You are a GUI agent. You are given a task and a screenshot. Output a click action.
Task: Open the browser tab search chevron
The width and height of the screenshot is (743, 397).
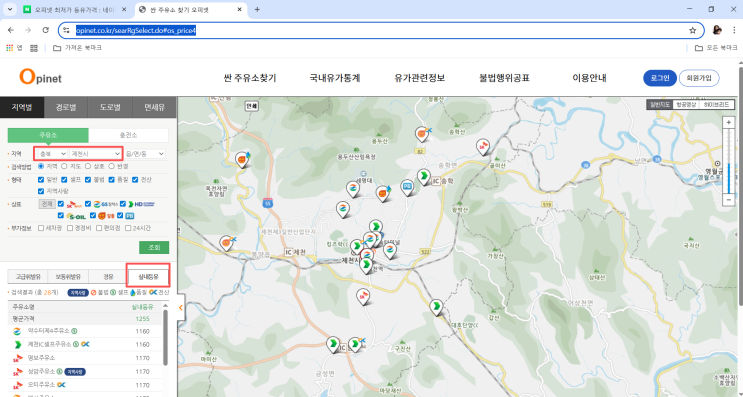pos(9,9)
